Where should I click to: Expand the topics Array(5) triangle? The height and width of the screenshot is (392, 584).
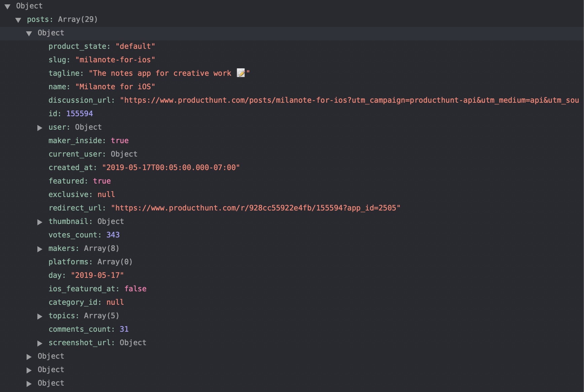click(x=40, y=316)
